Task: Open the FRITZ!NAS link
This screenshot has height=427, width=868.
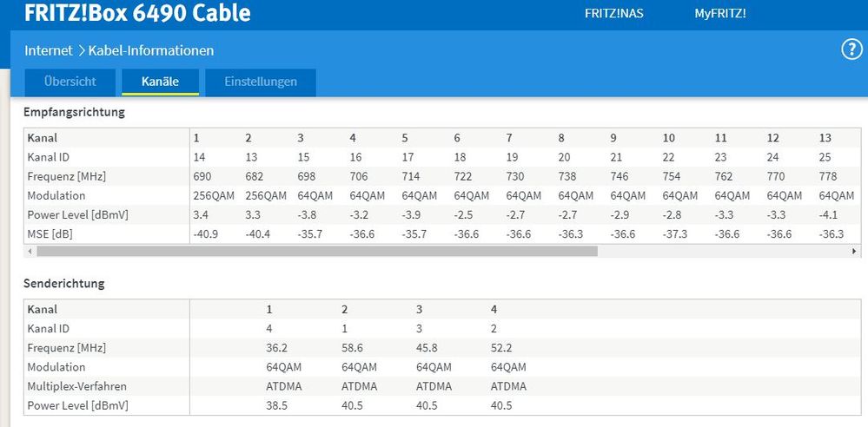Action: [614, 14]
